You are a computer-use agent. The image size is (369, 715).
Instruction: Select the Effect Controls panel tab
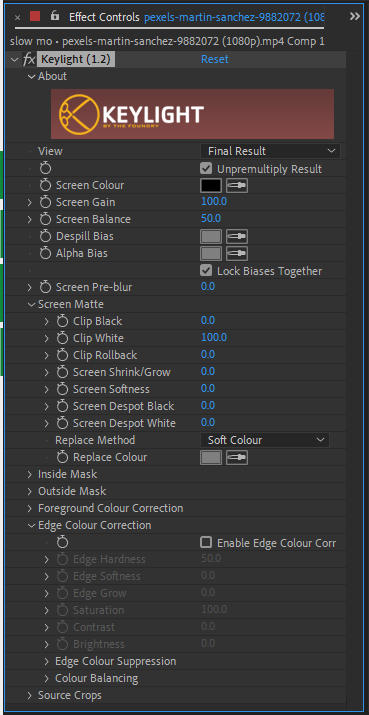pos(104,17)
